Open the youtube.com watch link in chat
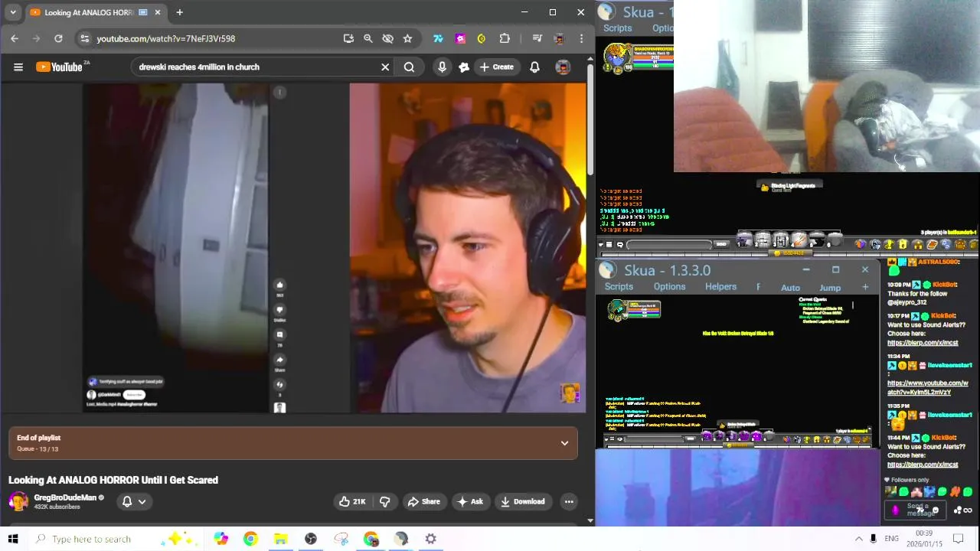 pyautogui.click(x=927, y=387)
